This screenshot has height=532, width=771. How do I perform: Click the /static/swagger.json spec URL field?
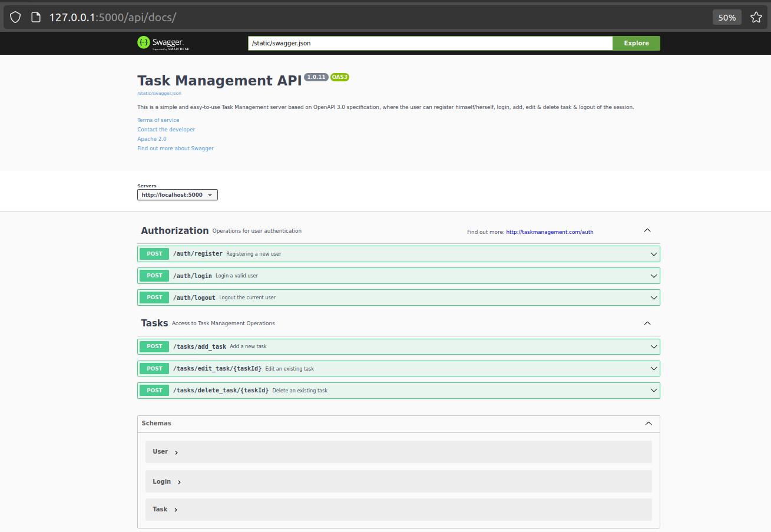tap(430, 43)
